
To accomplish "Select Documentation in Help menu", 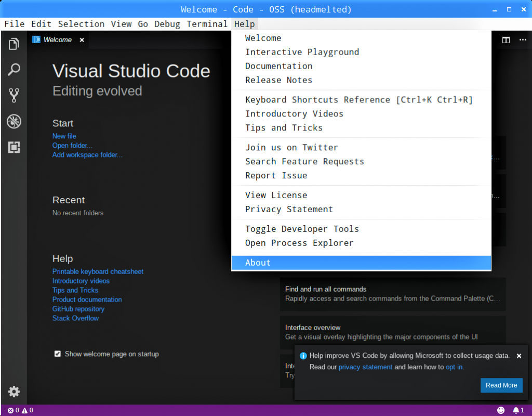I will click(361, 66).
